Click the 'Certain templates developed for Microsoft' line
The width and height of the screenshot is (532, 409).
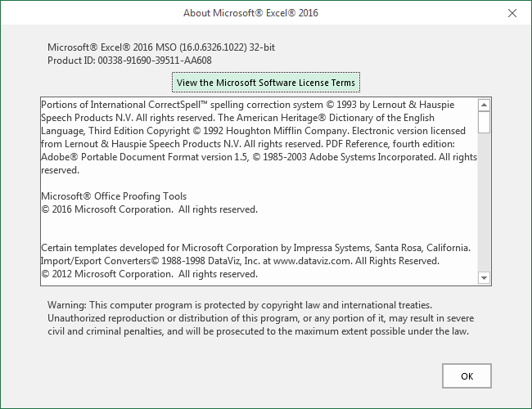tap(255, 248)
